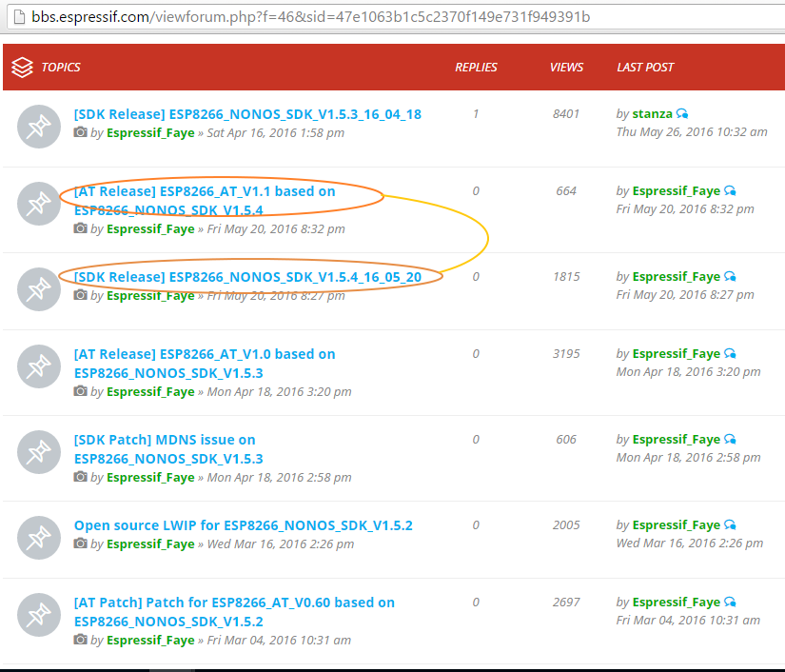Open topic AT Release ESP8266_AT_V1.0
This screenshot has height=672, width=785.
[x=205, y=364]
